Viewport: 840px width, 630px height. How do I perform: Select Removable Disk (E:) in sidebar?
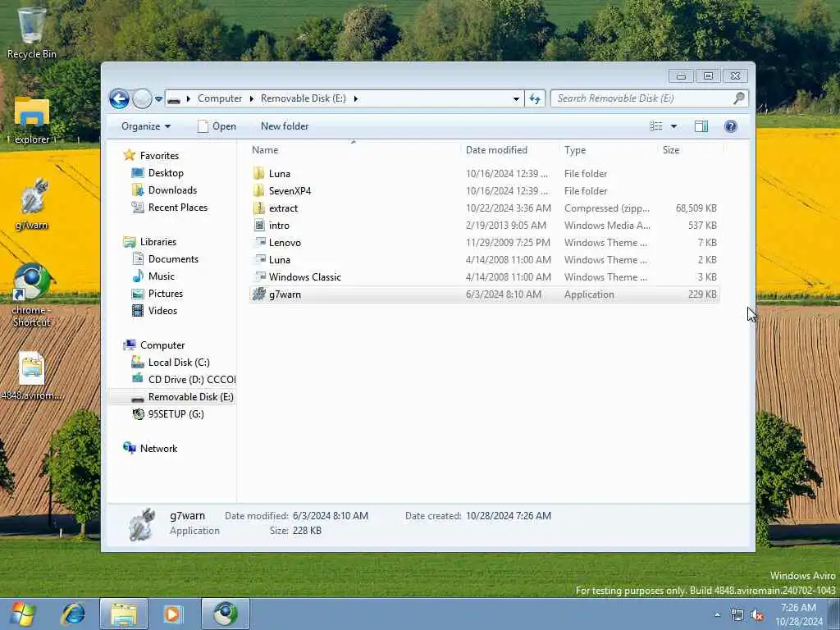tap(182, 396)
